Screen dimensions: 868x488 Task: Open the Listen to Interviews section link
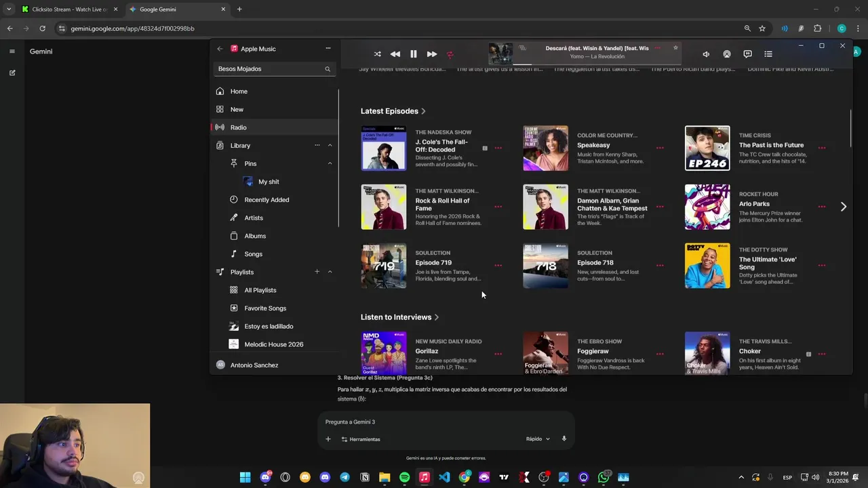tap(399, 317)
